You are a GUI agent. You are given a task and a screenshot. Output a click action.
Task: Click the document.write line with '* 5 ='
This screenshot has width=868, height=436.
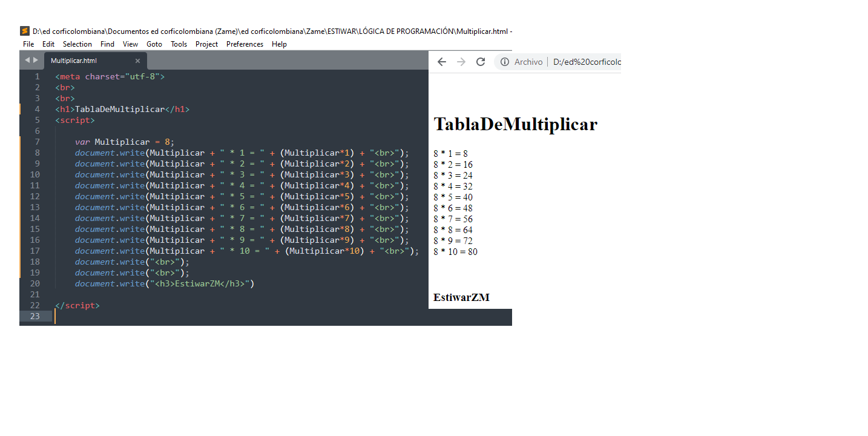click(x=242, y=196)
